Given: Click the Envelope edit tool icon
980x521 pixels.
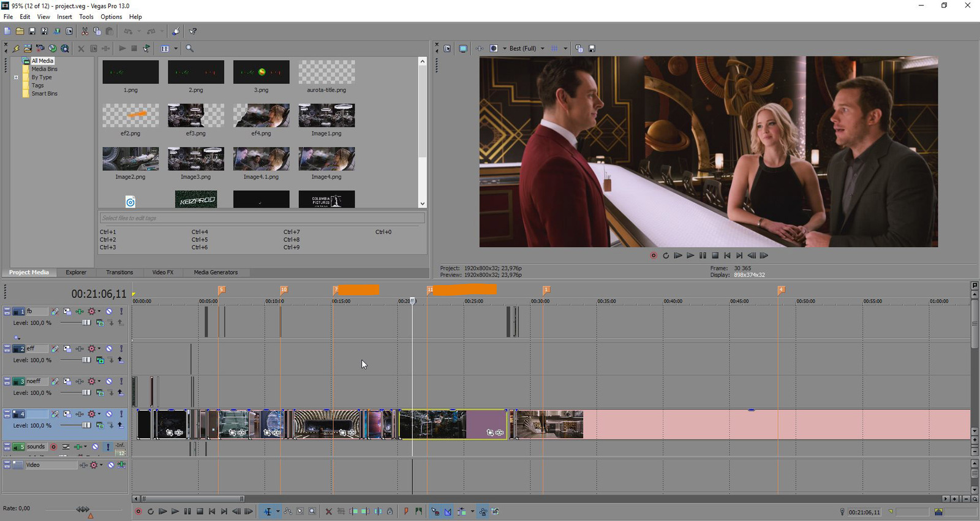Looking at the screenshot, I should pyautogui.click(x=288, y=511).
